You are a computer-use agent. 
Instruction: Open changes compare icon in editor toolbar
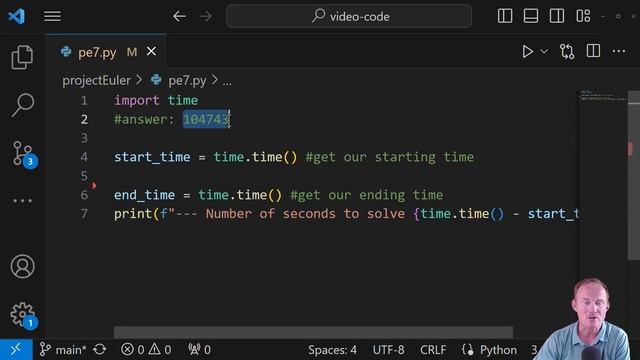pos(567,51)
